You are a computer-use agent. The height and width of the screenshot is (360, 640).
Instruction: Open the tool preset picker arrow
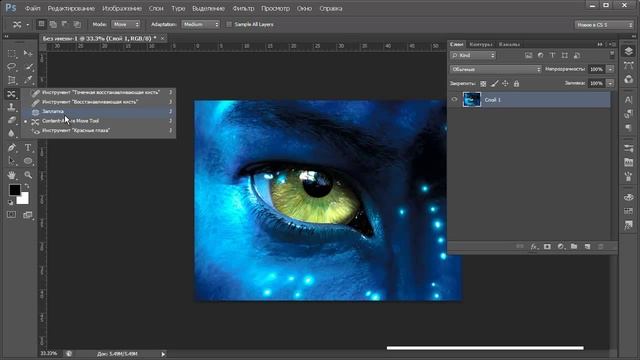(x=28, y=25)
